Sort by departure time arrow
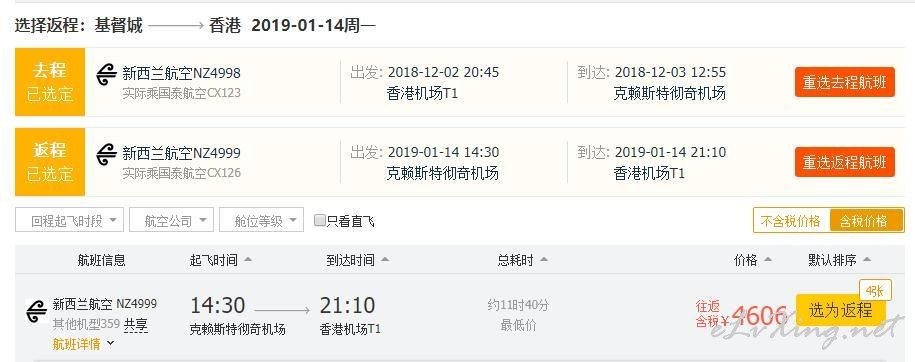The image size is (915, 362). (247, 260)
